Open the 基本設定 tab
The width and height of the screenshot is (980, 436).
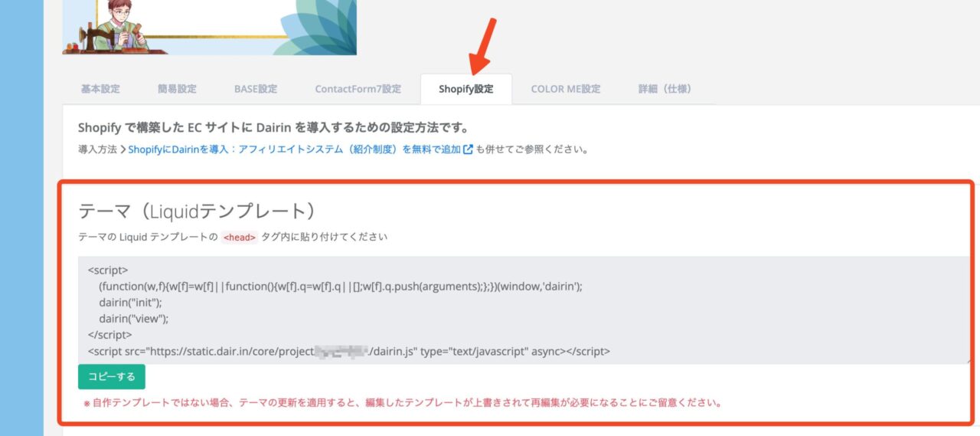[100, 89]
